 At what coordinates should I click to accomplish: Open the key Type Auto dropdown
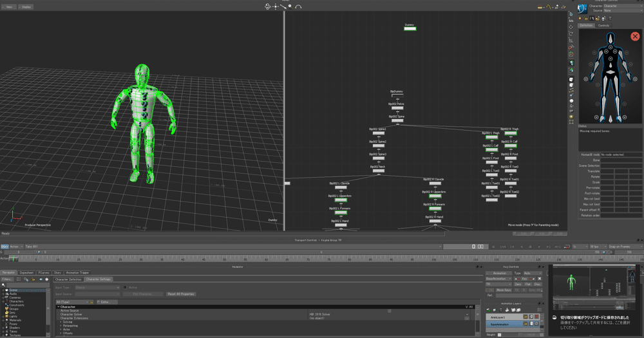click(x=533, y=273)
